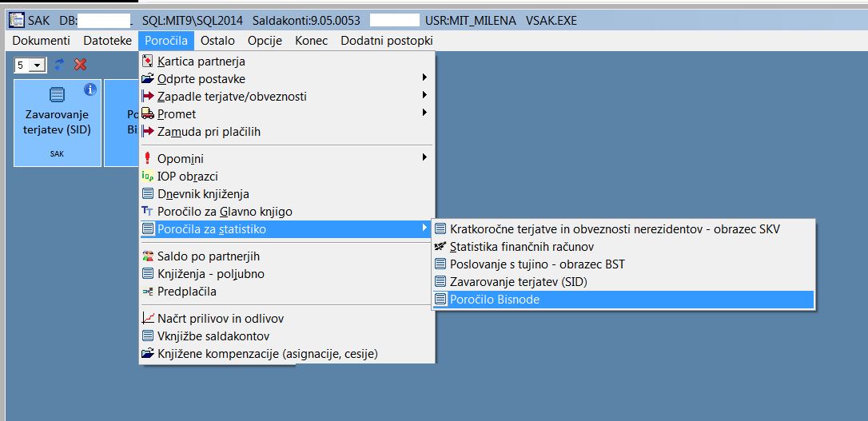Open the number 5 combo box dropdown
The width and height of the screenshot is (868, 421).
coord(38,66)
